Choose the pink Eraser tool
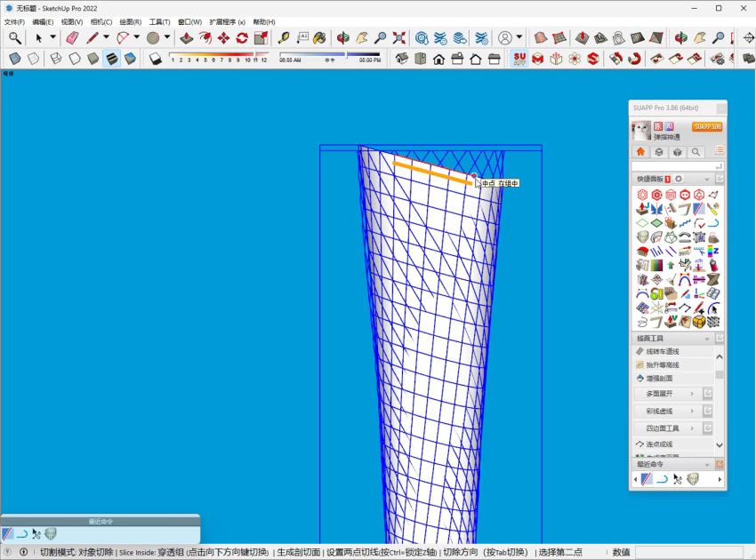Image resolution: width=756 pixels, height=560 pixels. pyautogui.click(x=72, y=37)
